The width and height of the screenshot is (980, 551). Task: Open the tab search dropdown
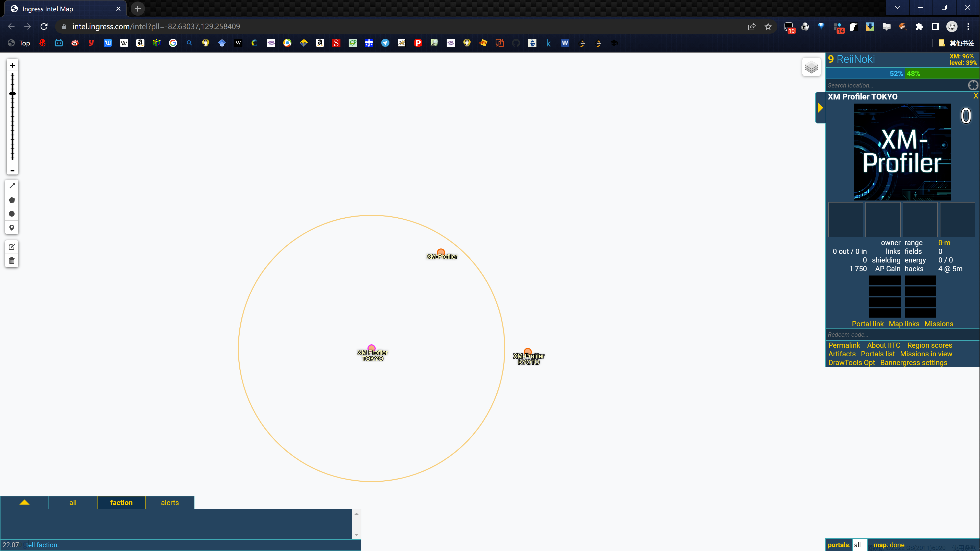pos(898,8)
